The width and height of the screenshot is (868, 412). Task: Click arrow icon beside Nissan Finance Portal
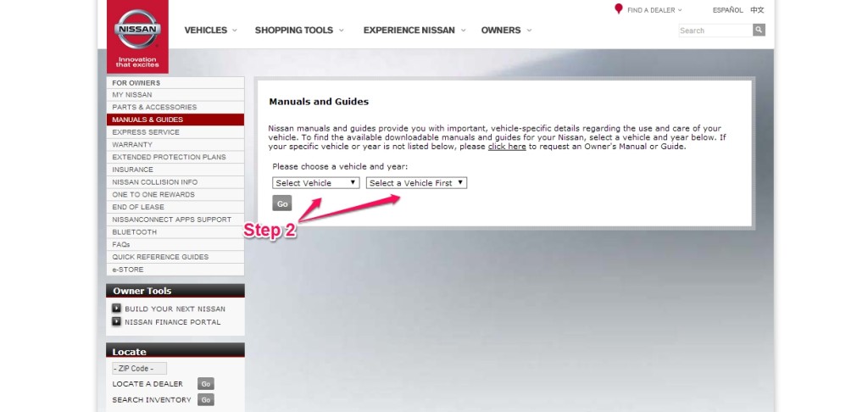tap(116, 321)
